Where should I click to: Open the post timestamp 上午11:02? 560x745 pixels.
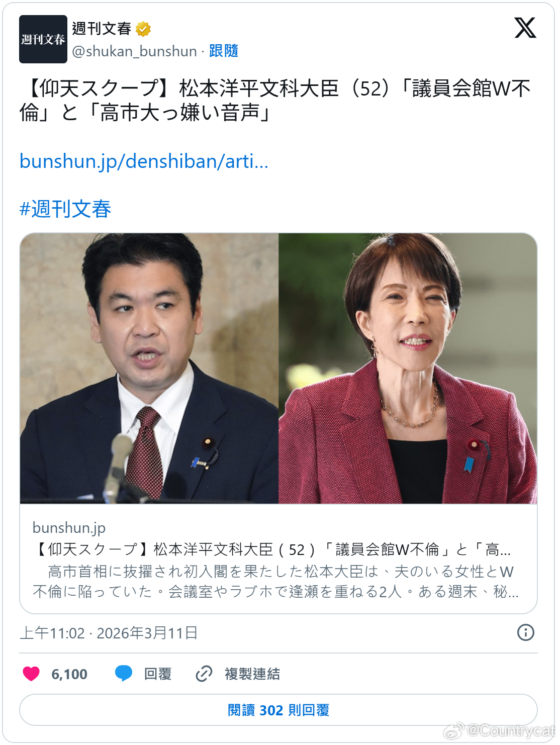tap(52, 633)
